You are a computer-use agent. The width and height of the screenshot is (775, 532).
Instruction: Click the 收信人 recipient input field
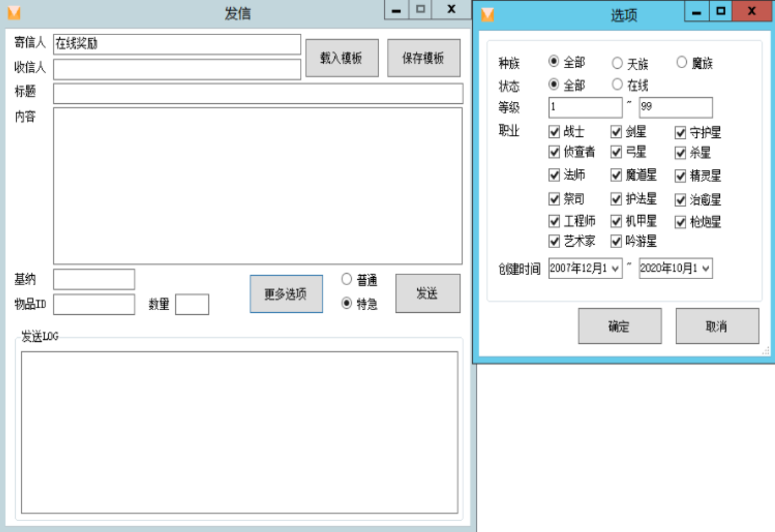coord(177,69)
